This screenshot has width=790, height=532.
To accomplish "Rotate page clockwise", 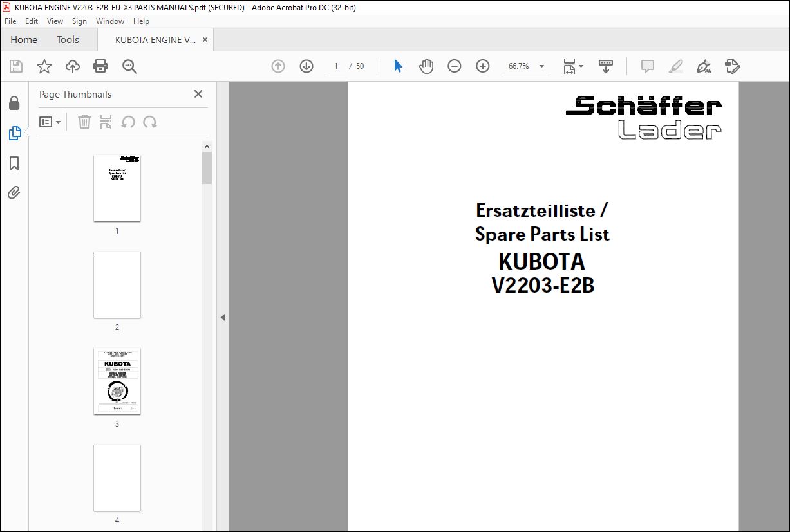I will [x=150, y=122].
